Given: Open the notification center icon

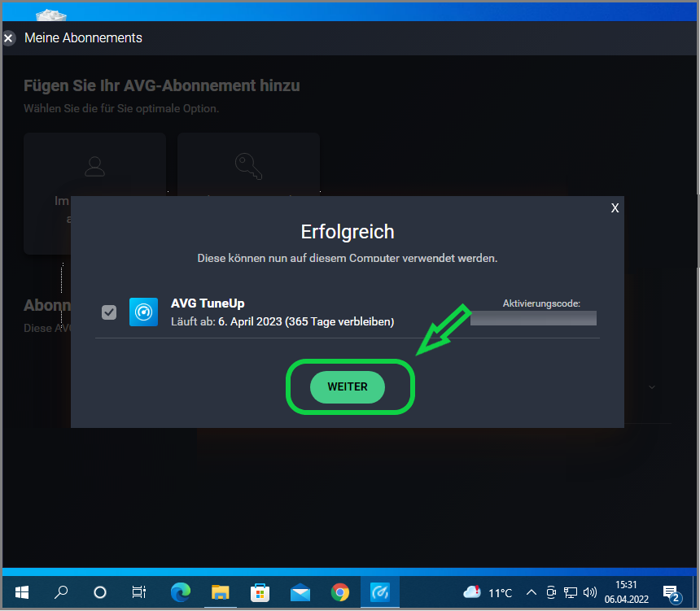Looking at the screenshot, I should pyautogui.click(x=672, y=594).
